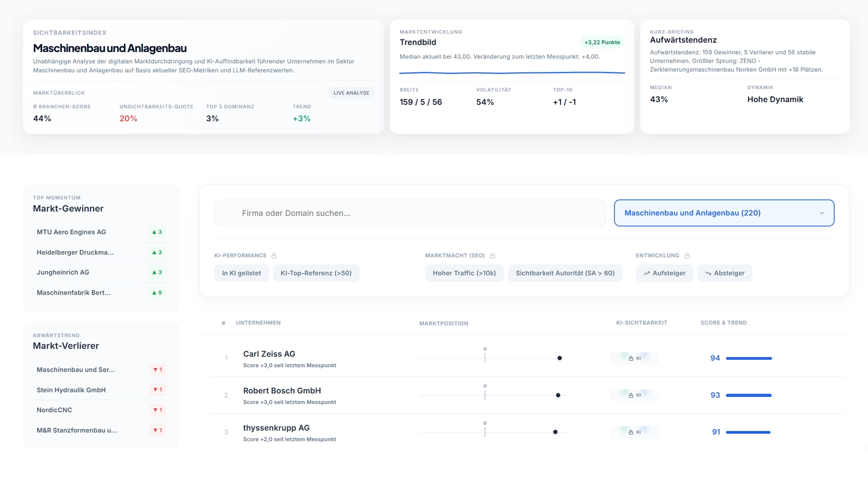Click KI lock badge for Robert Bosch GmbH
Viewport: 868px width, 482px height.
(x=634, y=395)
